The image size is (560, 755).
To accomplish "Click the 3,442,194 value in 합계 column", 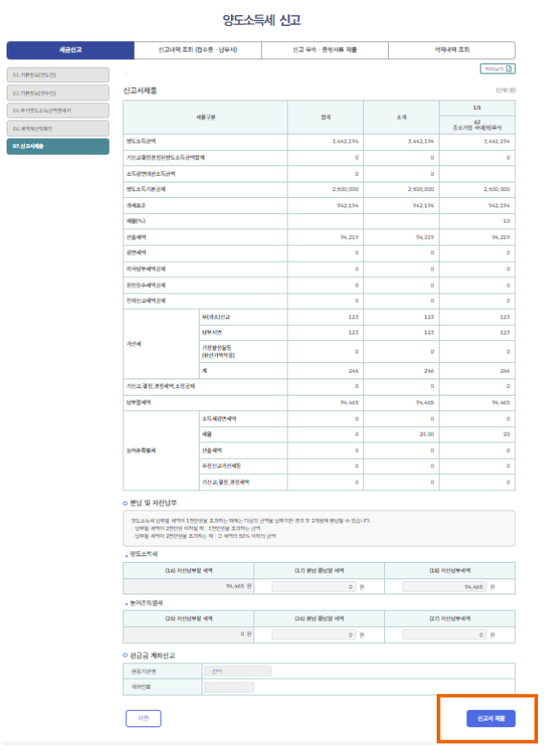I will (x=345, y=141).
